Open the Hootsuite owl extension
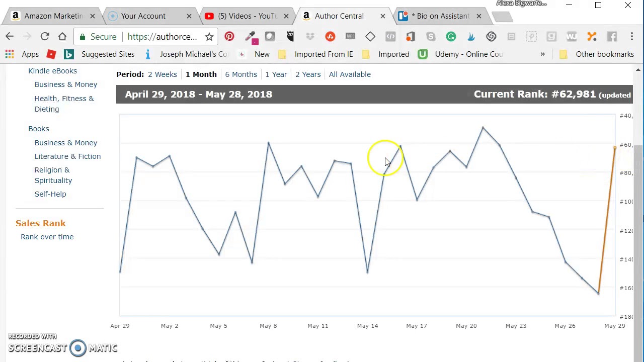Viewport: 644px width, 362px height. (x=290, y=36)
